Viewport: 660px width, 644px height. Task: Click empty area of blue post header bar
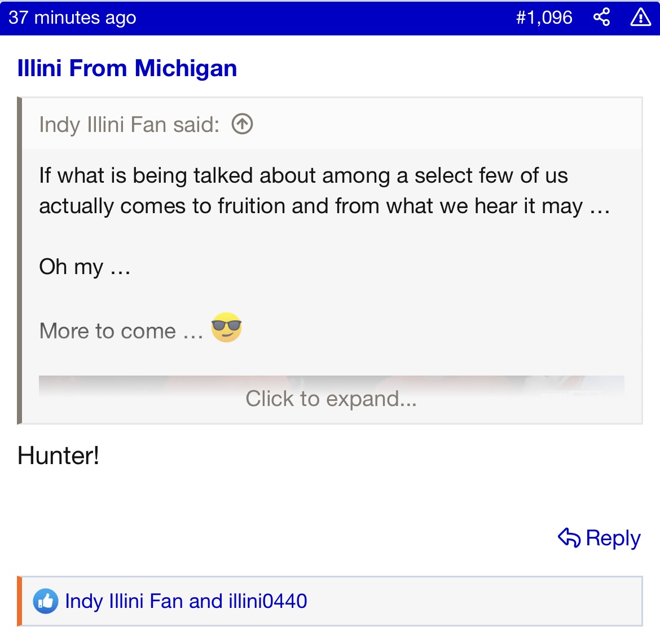point(322,17)
